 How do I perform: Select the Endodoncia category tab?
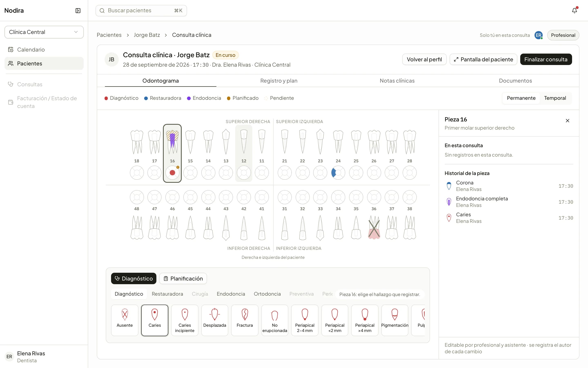point(231,294)
